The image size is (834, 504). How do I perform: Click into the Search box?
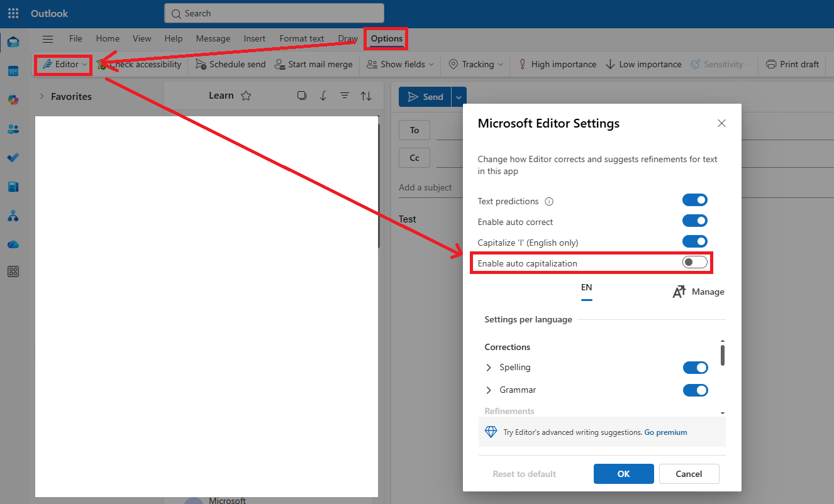coord(274,13)
